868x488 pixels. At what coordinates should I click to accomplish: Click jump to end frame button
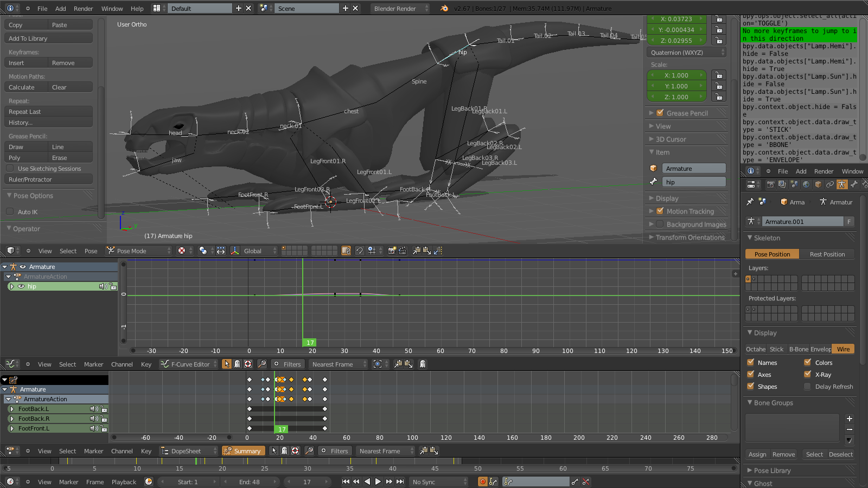click(400, 481)
